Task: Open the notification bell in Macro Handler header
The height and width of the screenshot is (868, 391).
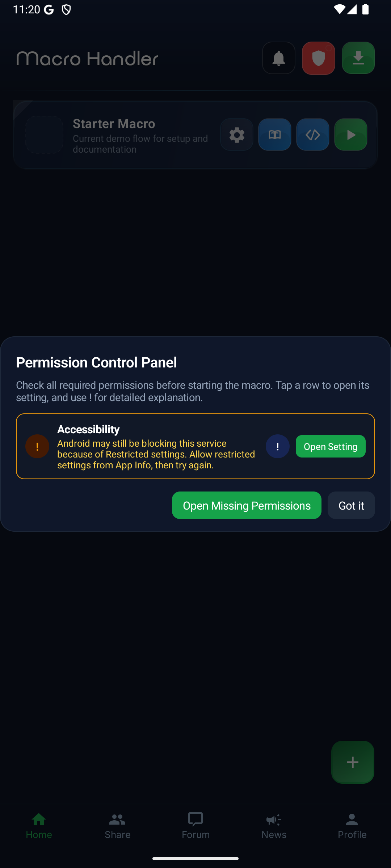Action: (278, 58)
